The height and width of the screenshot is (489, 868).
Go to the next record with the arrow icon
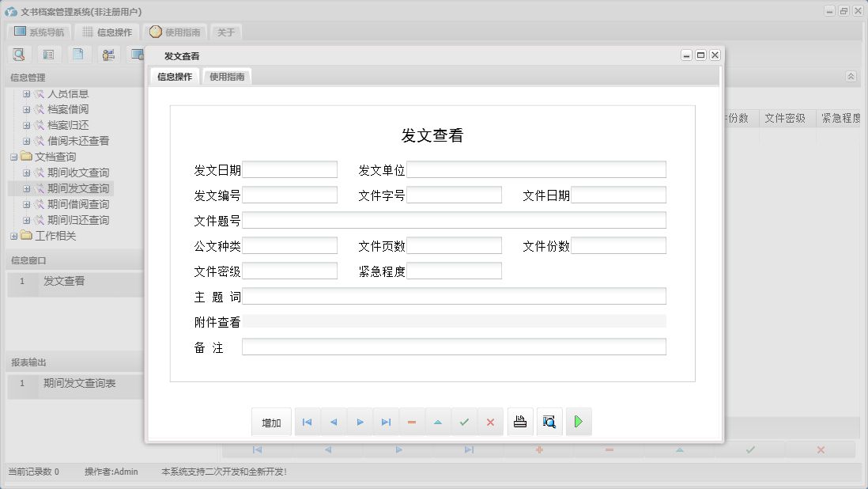point(360,422)
